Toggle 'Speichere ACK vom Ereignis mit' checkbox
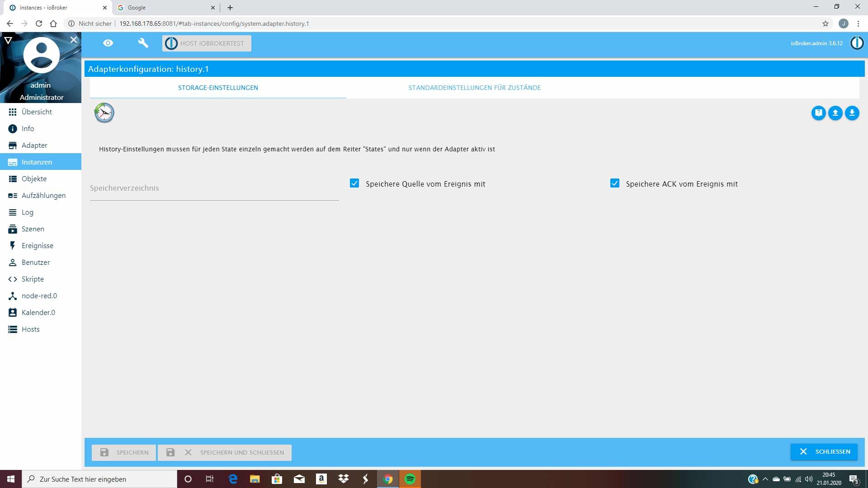Viewport: 868px width, 488px height. 614,183
